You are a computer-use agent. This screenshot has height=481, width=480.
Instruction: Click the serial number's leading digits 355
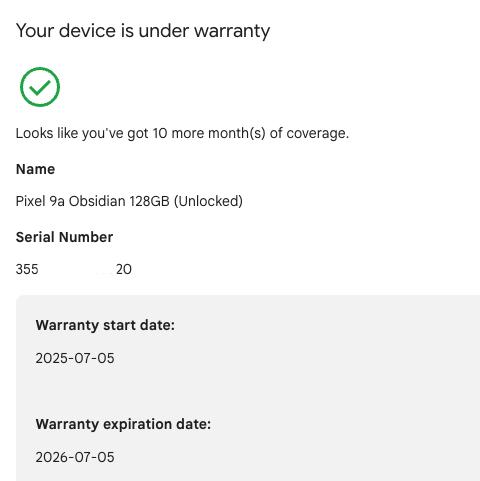27,269
